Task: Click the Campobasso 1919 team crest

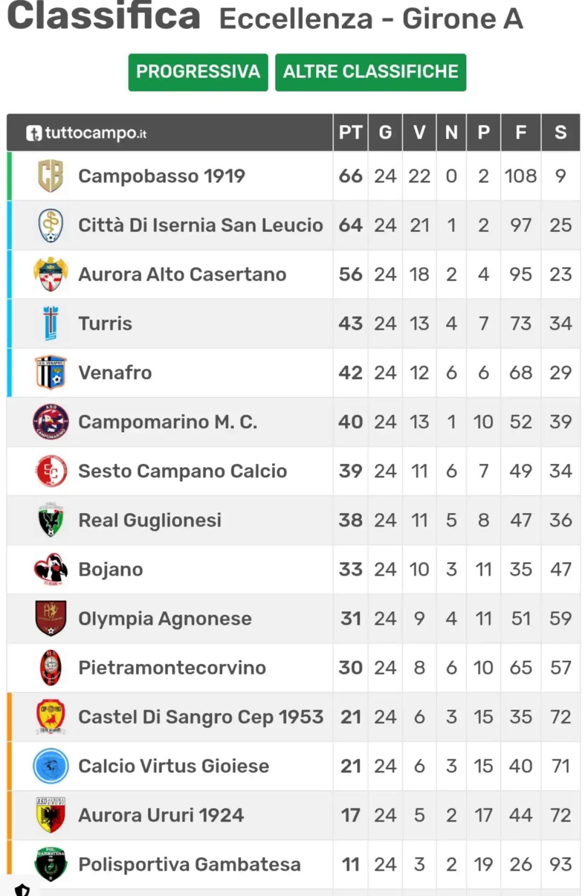Action: point(51,176)
